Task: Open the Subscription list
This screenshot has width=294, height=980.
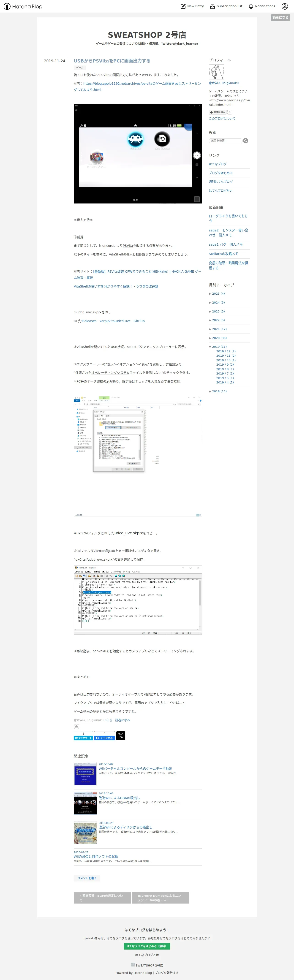Action: tap(226, 6)
